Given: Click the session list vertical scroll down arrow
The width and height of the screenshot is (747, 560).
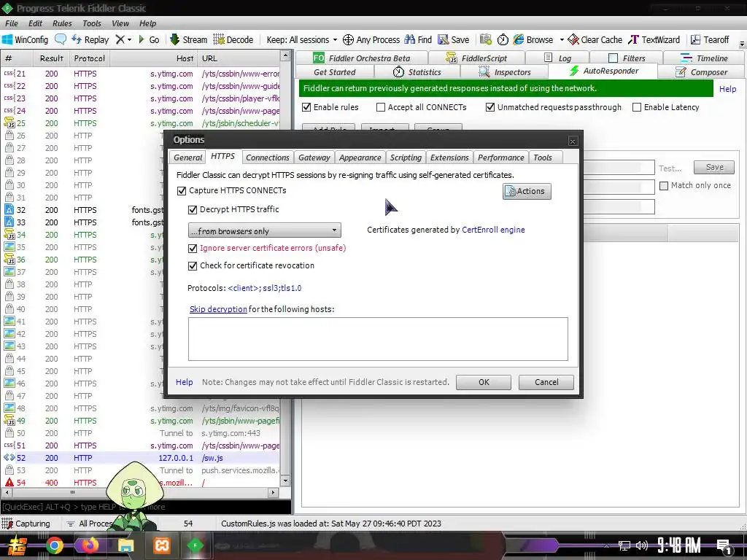Looking at the screenshot, I should coord(285,481).
